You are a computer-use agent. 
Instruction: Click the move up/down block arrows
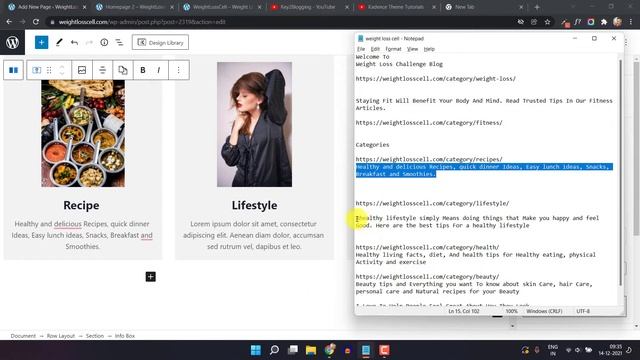pyautogui.click(x=62, y=70)
